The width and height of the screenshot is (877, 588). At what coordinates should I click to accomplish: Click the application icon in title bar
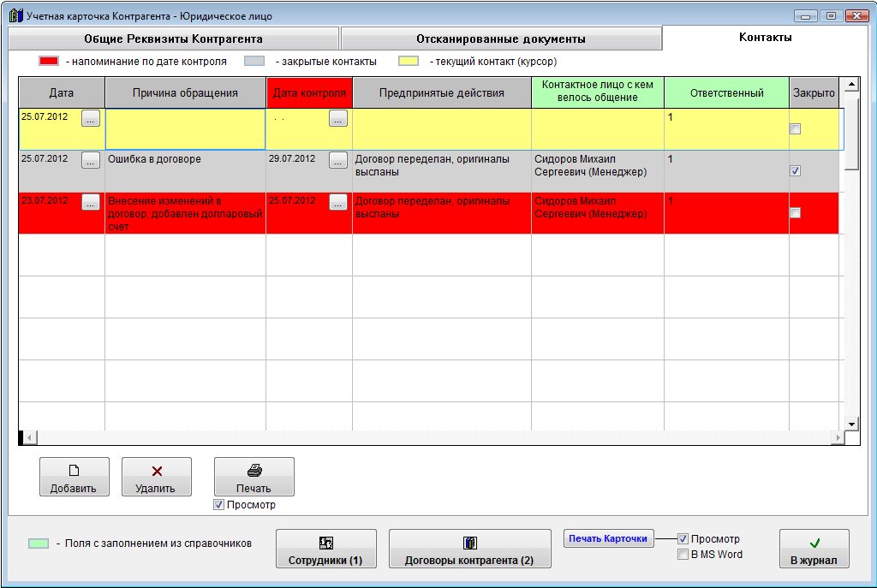tap(16, 15)
